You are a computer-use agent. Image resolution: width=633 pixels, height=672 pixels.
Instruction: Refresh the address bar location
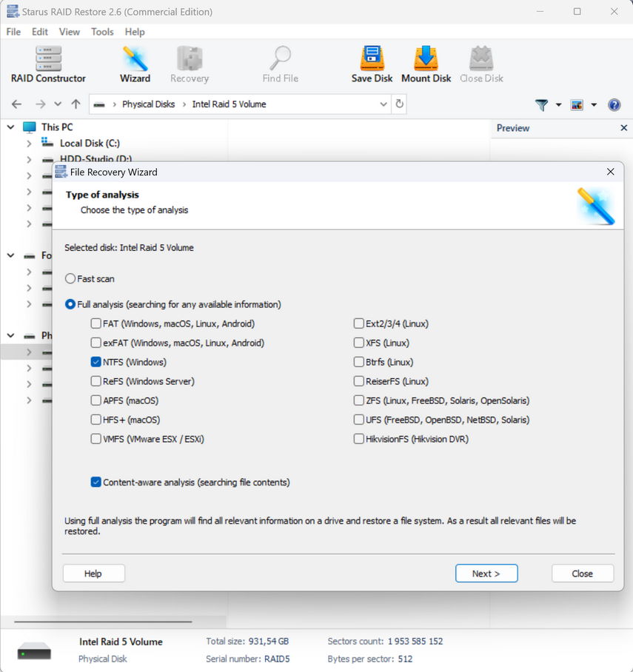pos(399,104)
